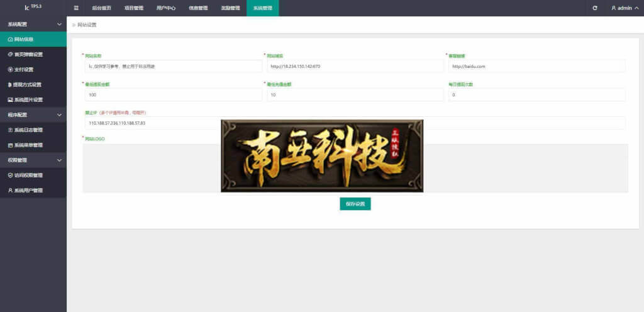Open the 后台首页 top menu

101,8
